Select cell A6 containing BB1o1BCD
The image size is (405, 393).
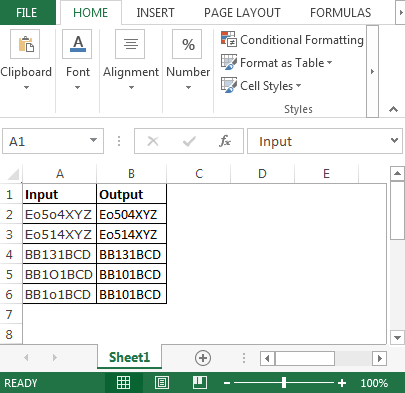(x=59, y=294)
